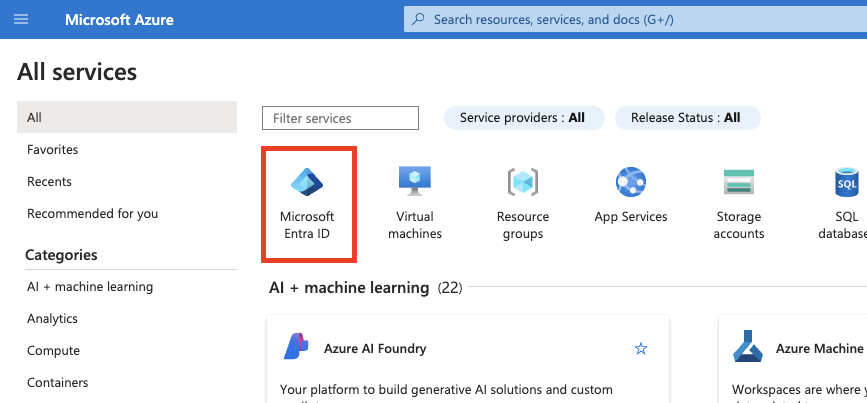Screen dimensions: 867x403
Task: Open the hamburger portal menu
Action: (x=21, y=19)
